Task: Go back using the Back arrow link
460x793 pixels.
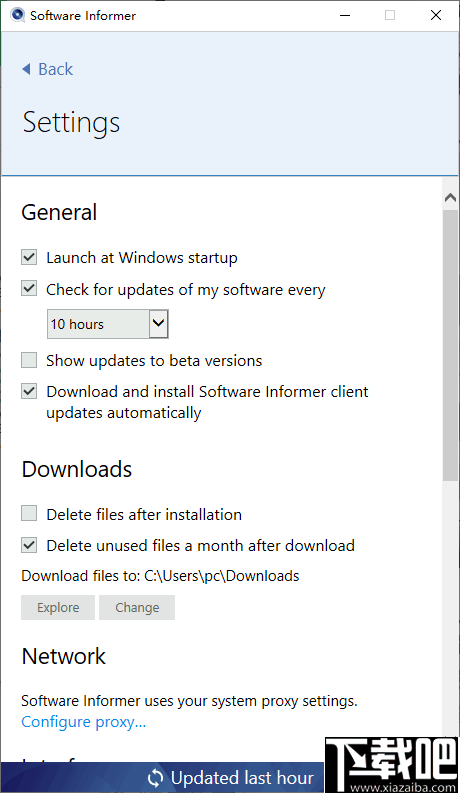Action: pos(48,69)
